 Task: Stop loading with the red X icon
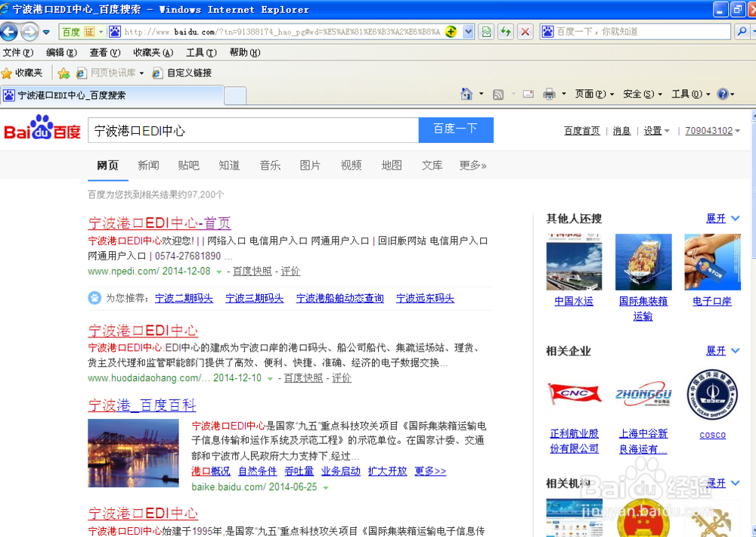click(525, 32)
